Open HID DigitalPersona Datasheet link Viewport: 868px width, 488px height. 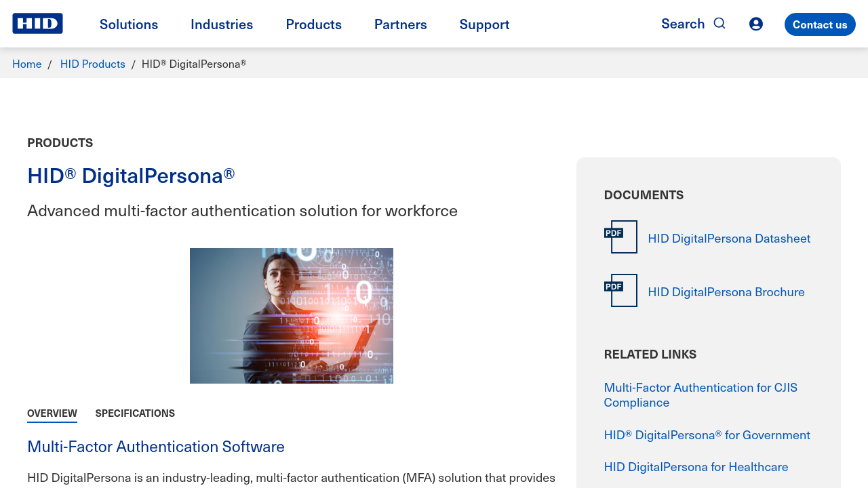click(x=729, y=238)
